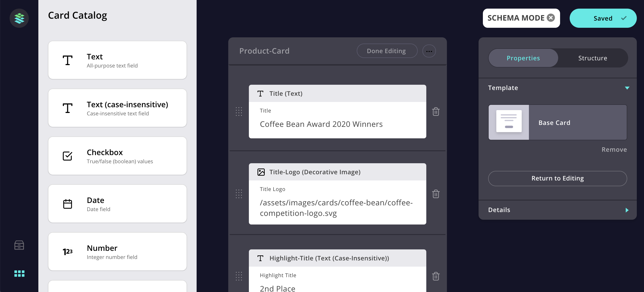Collapse the Template section
Image resolution: width=644 pixels, height=292 pixels.
tap(627, 88)
